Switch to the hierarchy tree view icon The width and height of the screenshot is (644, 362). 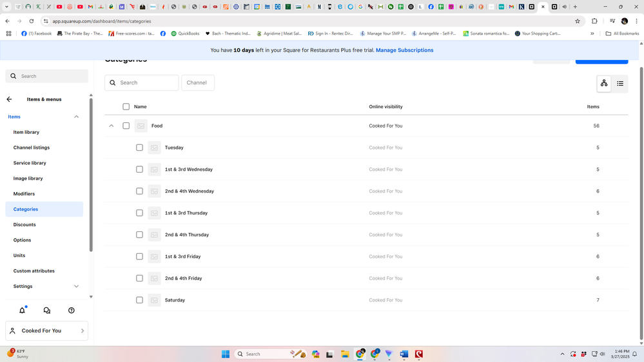[603, 83]
